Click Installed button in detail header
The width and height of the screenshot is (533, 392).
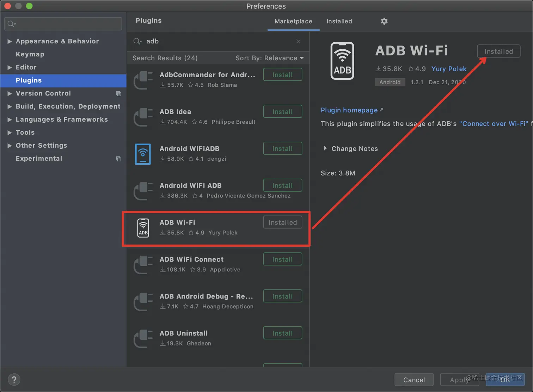coord(498,51)
